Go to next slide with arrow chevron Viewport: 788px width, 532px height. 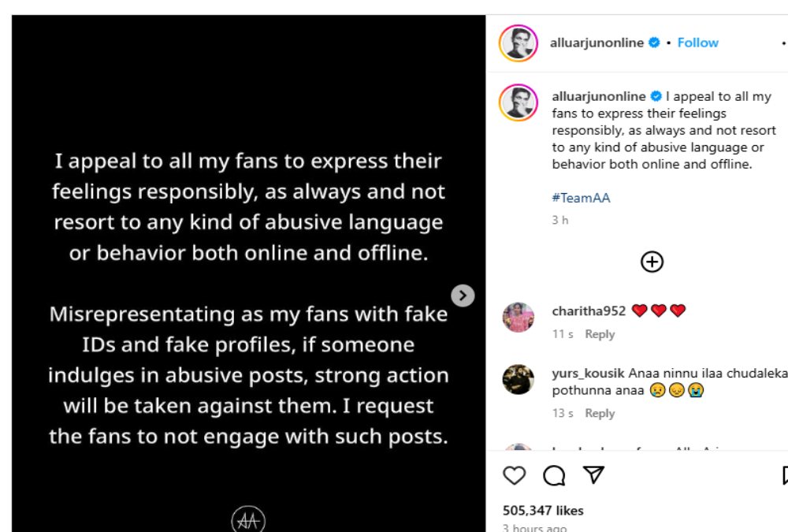pos(463,295)
